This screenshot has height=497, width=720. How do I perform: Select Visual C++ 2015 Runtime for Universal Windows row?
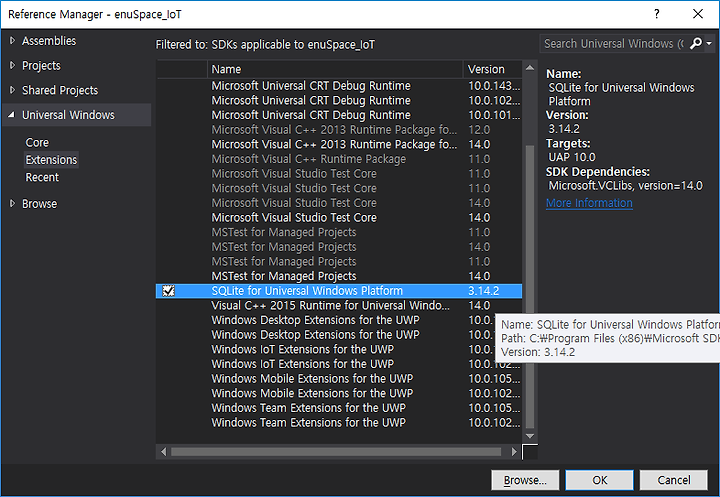click(339, 305)
